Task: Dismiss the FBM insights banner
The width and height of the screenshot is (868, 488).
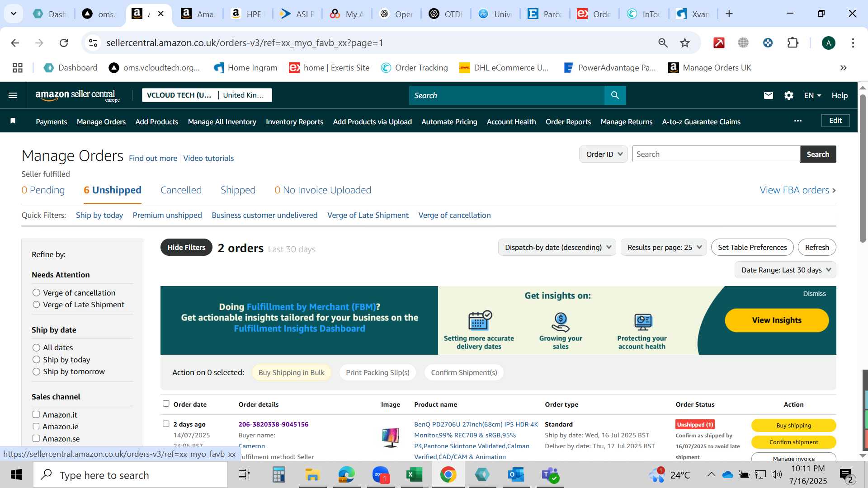Action: [814, 294]
